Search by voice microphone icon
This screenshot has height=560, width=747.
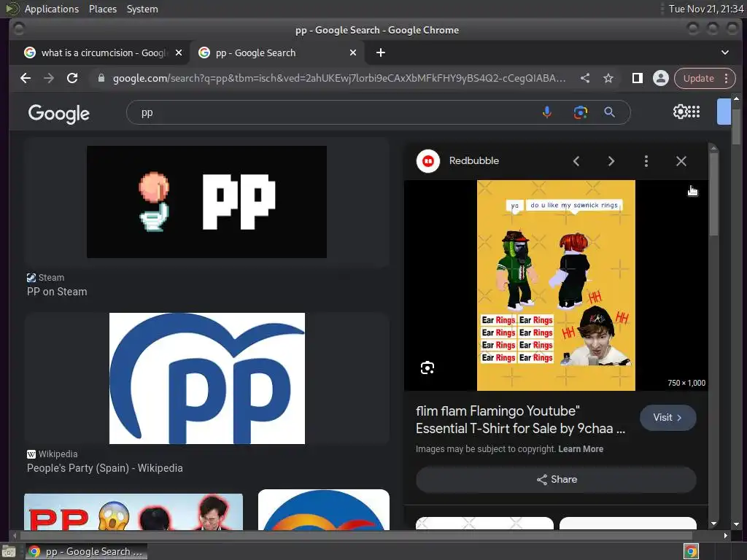tap(547, 112)
